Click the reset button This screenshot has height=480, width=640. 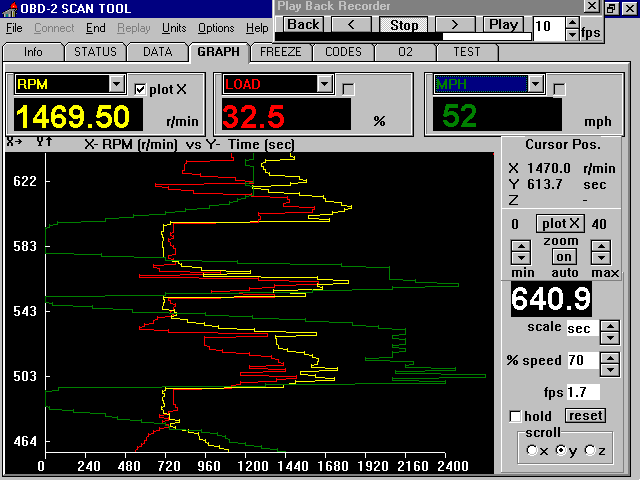[x=585, y=415]
